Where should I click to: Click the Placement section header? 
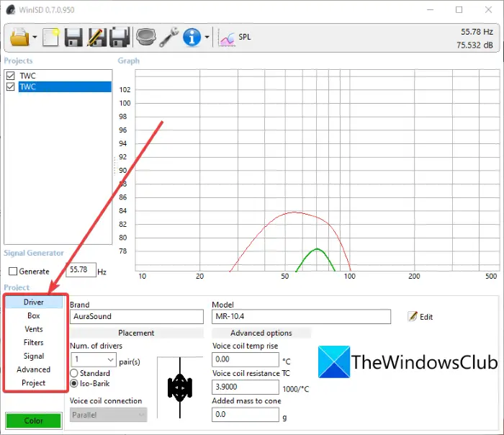click(x=137, y=333)
